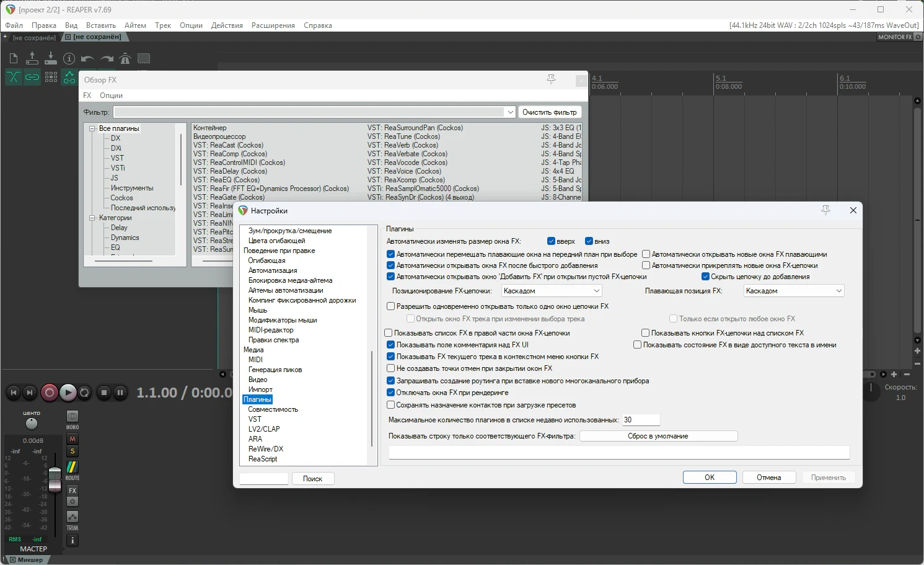Pin the Настройки dialog on top
The height and width of the screenshot is (565, 924).
pyautogui.click(x=825, y=210)
